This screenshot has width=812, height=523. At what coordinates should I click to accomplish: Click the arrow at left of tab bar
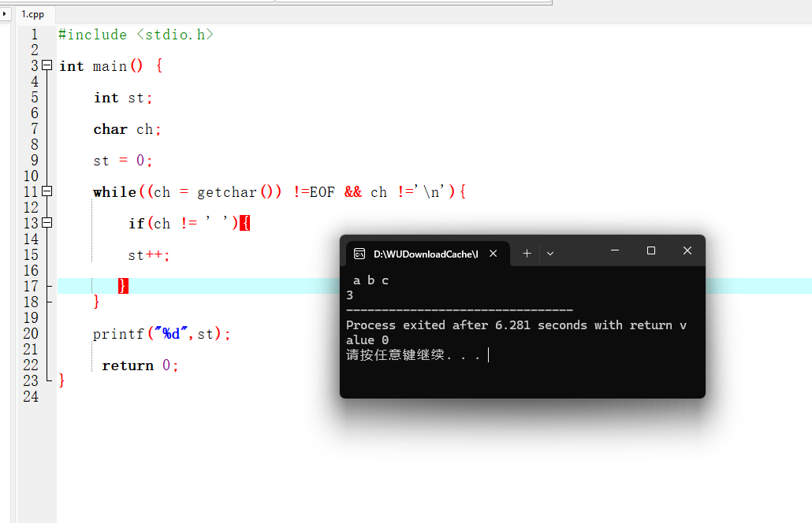5,14
